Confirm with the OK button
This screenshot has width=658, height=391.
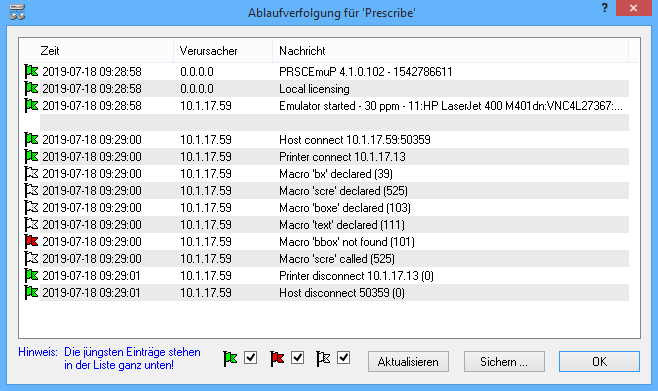click(599, 362)
